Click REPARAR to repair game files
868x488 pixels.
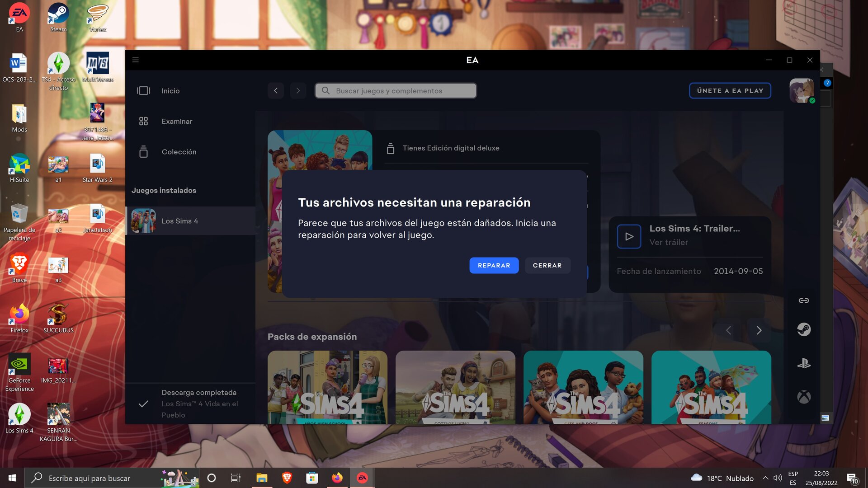click(494, 266)
